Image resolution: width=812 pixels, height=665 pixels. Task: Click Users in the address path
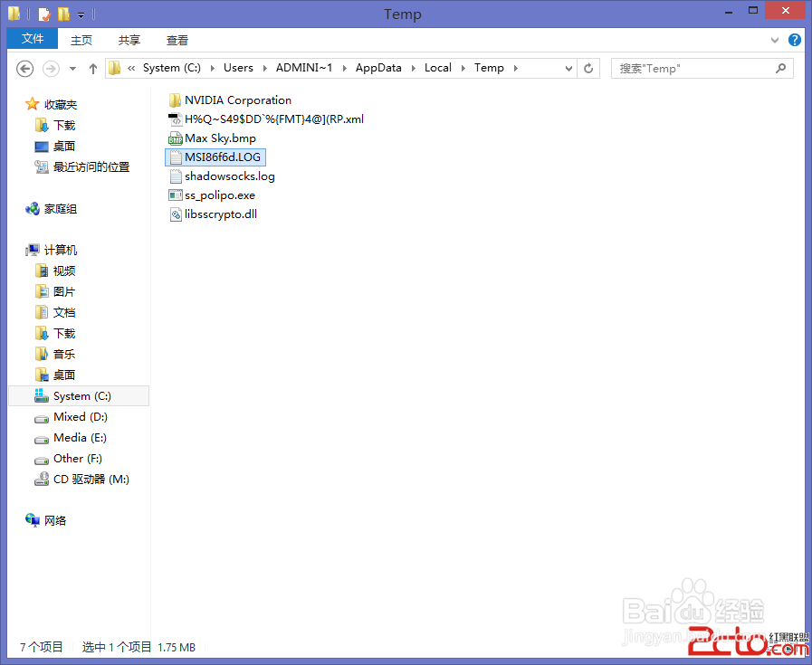click(238, 68)
